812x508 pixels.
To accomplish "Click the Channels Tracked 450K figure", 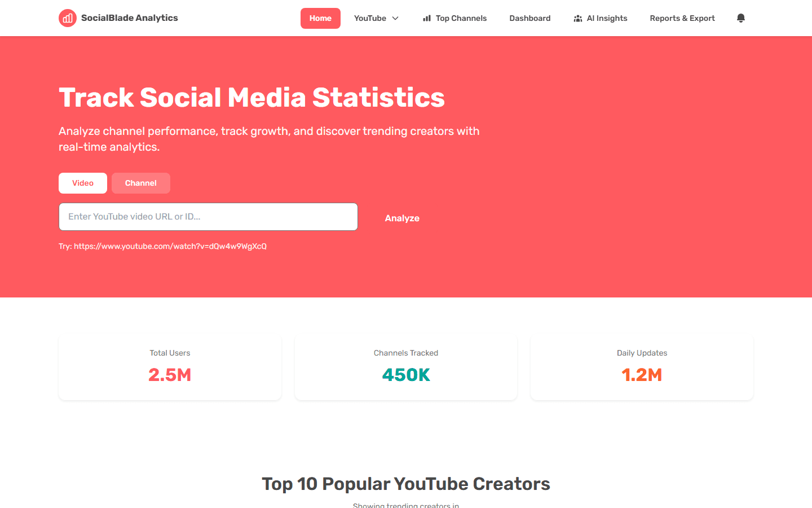I will (405, 374).
